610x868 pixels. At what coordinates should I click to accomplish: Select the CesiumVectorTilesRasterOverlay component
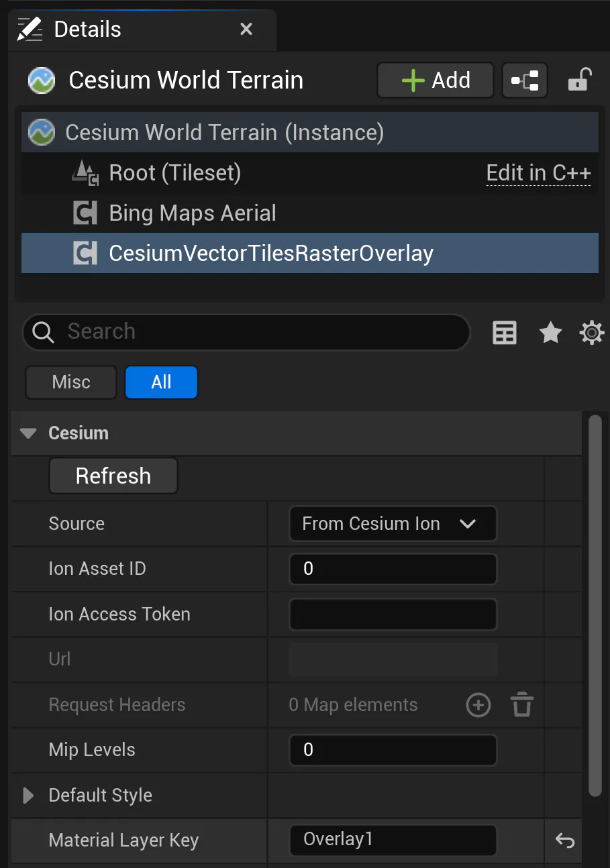click(310, 253)
